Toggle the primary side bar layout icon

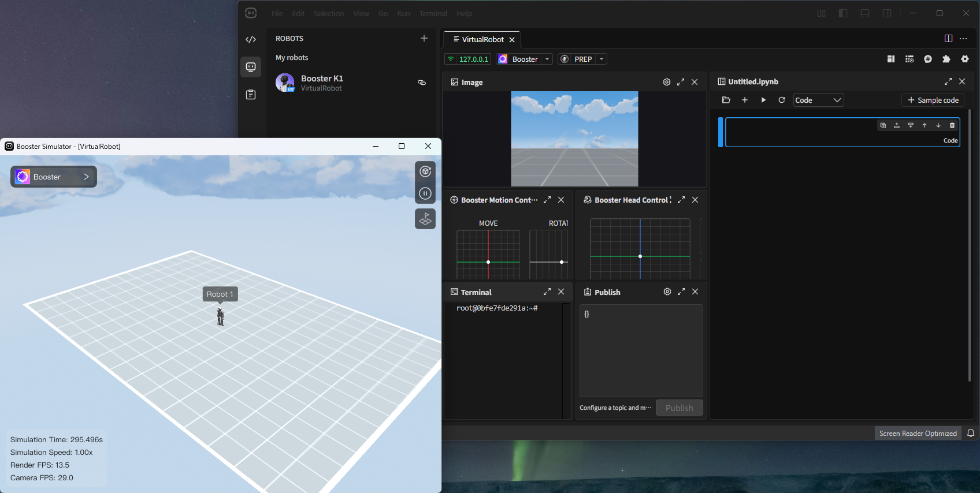pos(843,13)
